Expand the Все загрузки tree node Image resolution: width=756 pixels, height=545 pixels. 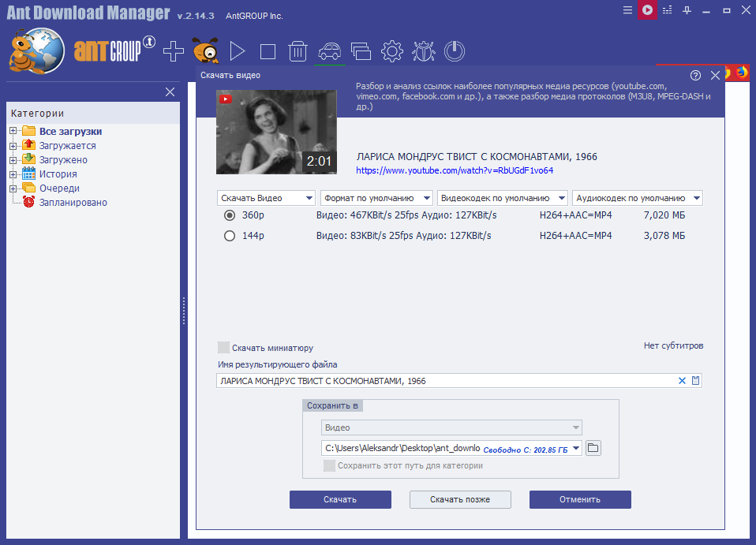pyautogui.click(x=13, y=131)
